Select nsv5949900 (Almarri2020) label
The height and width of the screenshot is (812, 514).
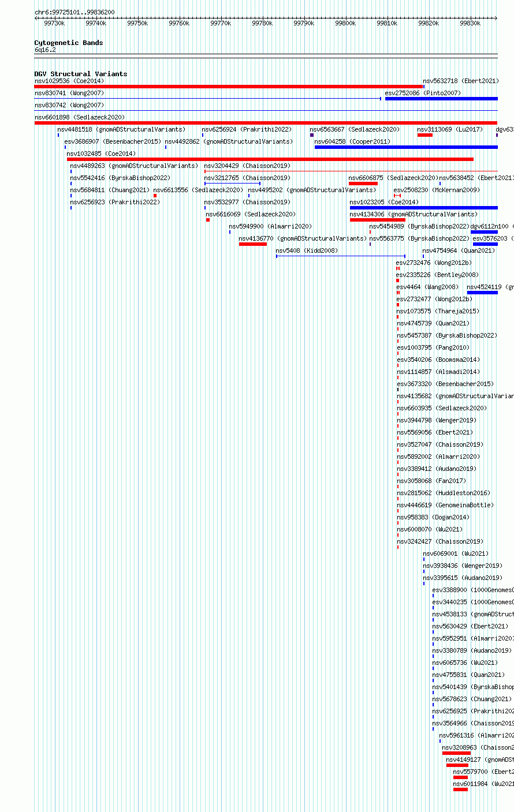pos(270,226)
